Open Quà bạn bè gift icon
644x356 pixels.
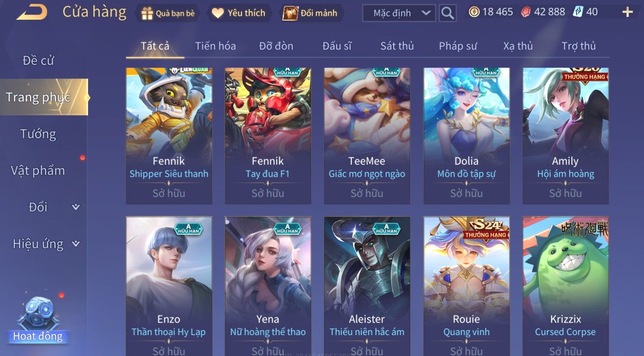[147, 13]
